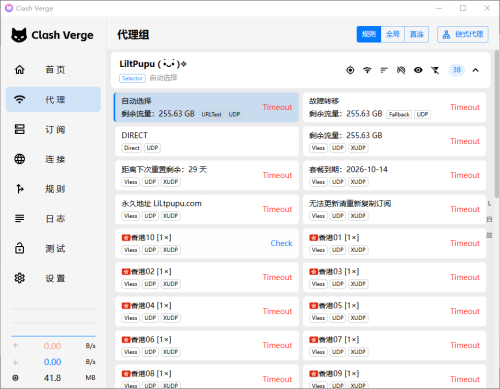Retest Timeout on the 香港03 node

click(465, 277)
